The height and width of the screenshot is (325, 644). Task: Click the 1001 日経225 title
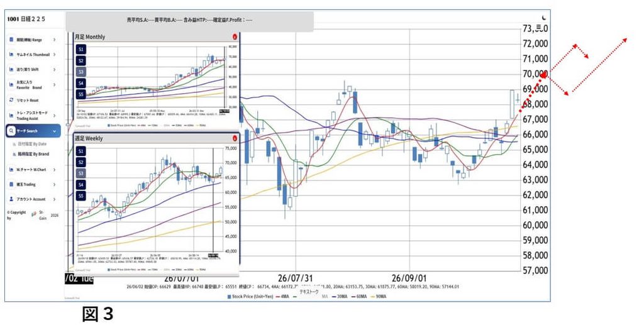[26, 19]
